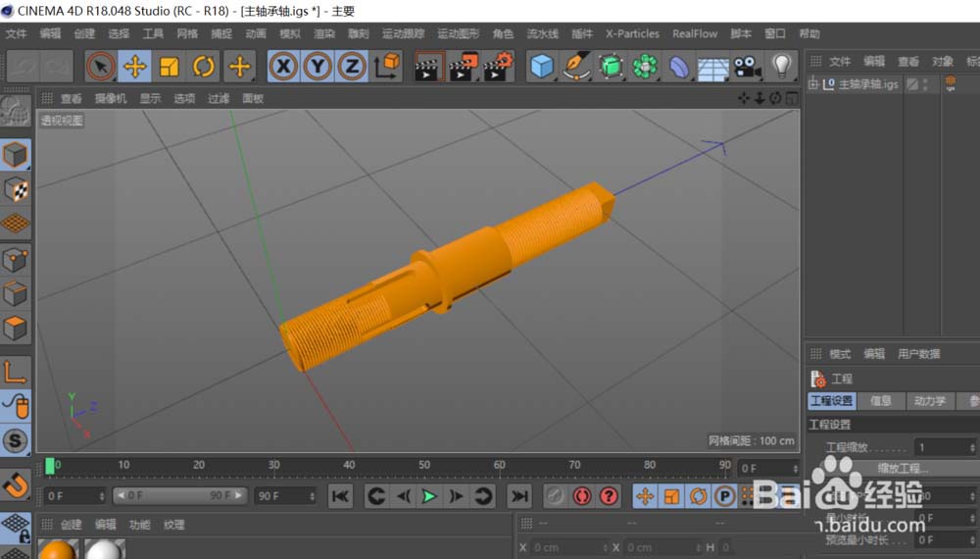The height and width of the screenshot is (559, 980).
Task: Select the Rotate tool
Action: click(x=204, y=67)
